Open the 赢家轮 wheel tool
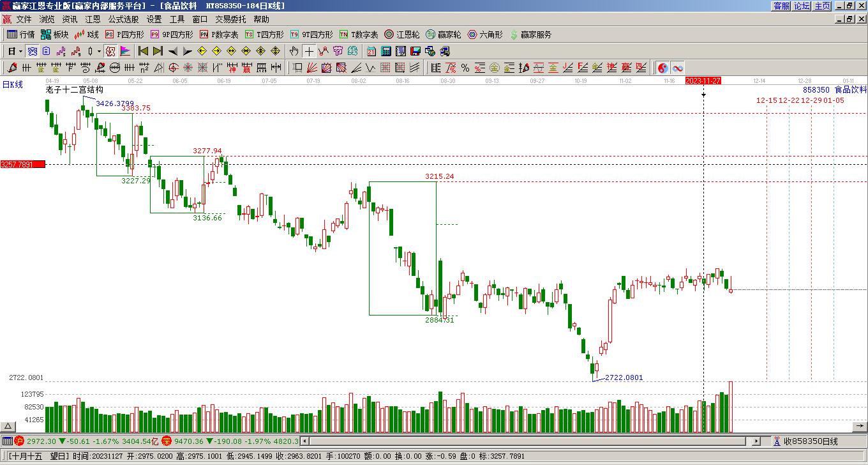 [x=443, y=34]
